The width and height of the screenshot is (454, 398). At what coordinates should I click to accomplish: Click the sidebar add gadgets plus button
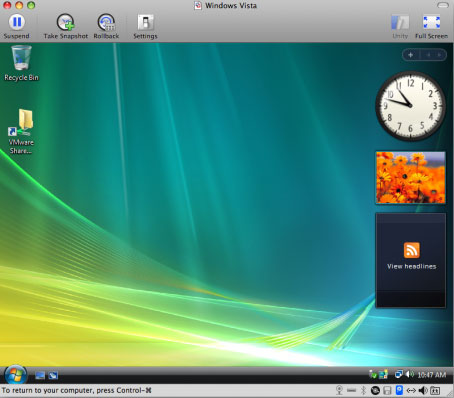coord(411,55)
